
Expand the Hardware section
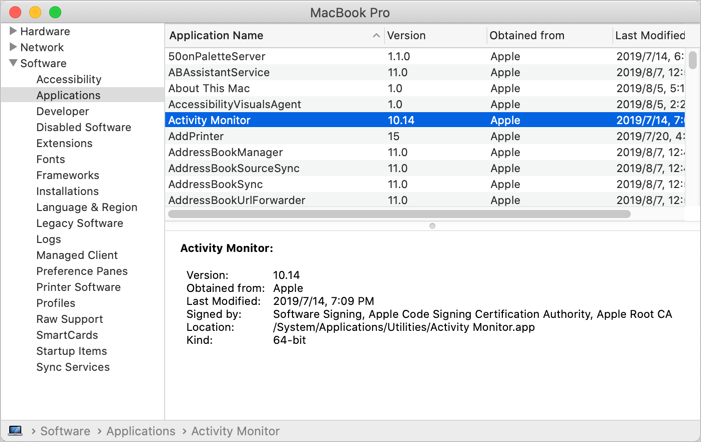pyautogui.click(x=13, y=31)
